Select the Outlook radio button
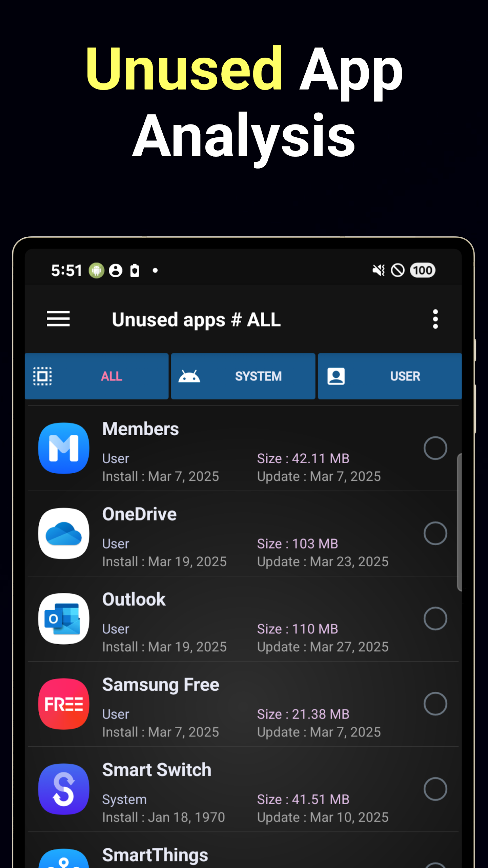The image size is (488, 868). [x=435, y=618]
